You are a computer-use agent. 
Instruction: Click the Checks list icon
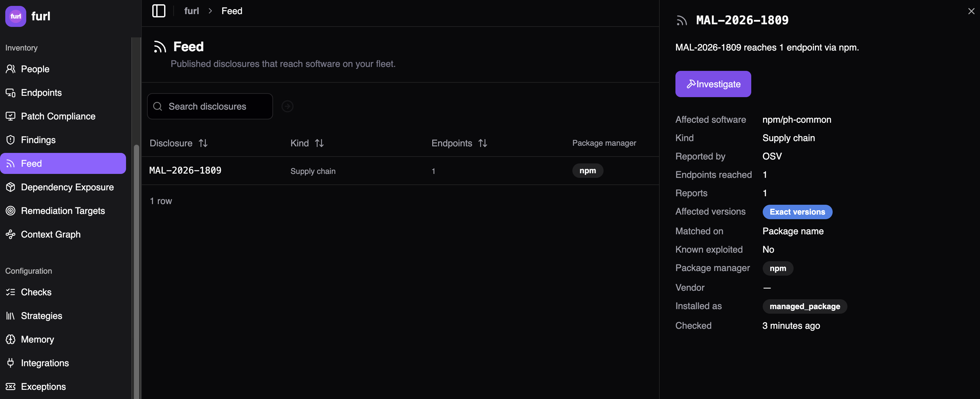(x=11, y=292)
